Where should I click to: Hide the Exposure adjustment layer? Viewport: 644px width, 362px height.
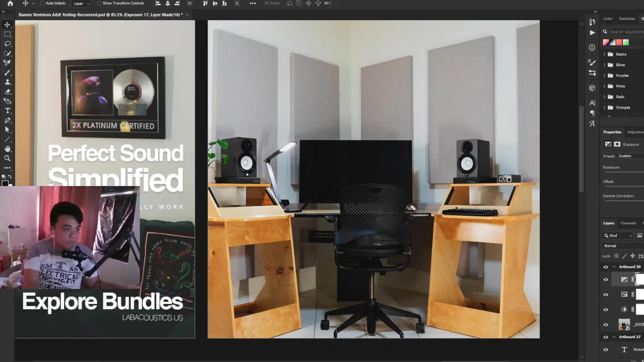(606, 280)
